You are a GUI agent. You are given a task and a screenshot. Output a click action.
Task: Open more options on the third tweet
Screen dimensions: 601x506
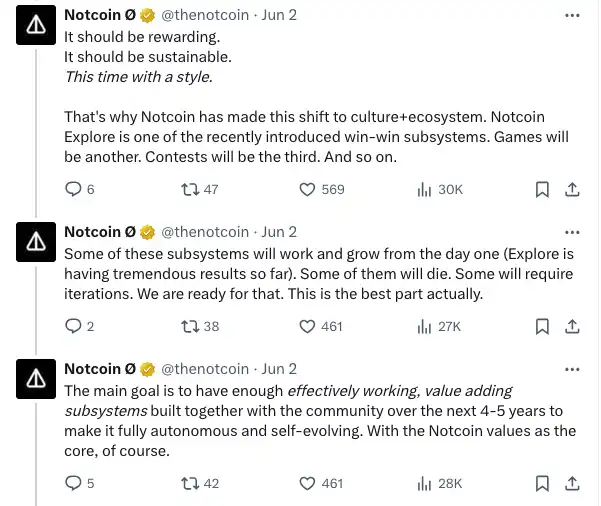[572, 368]
